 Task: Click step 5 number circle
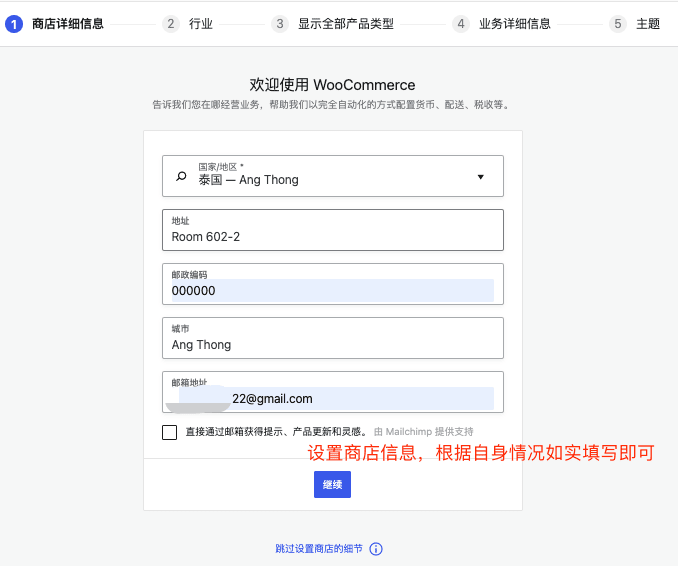(618, 24)
